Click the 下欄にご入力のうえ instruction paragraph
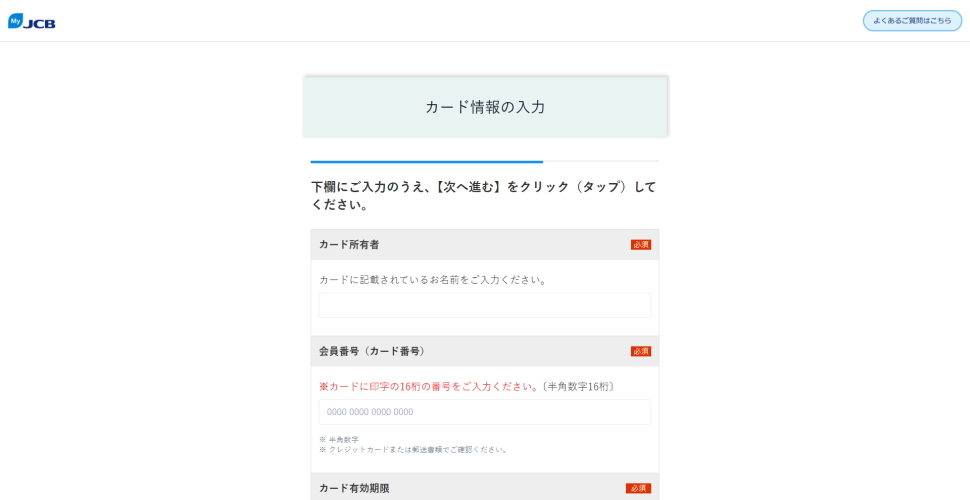Image resolution: width=970 pixels, height=500 pixels. pos(484,195)
